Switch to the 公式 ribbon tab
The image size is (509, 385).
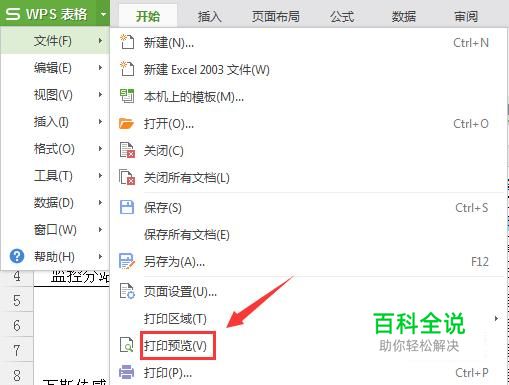[341, 16]
